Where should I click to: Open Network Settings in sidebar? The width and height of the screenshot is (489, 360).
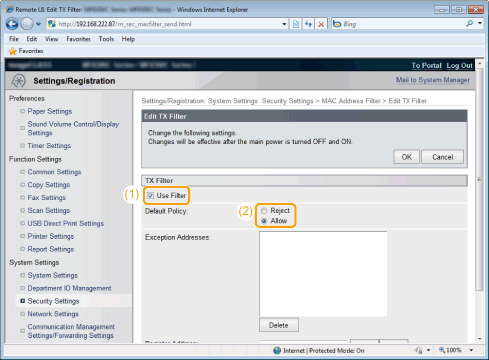53,314
